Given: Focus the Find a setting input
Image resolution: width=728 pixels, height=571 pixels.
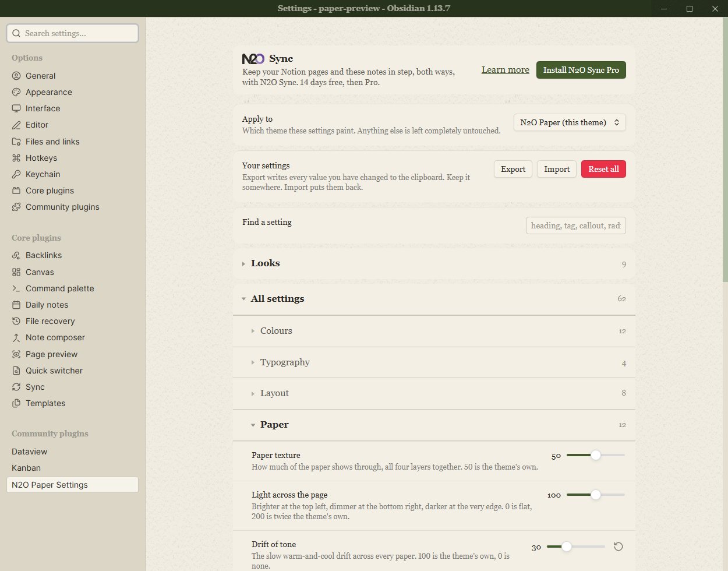Looking at the screenshot, I should [x=575, y=225].
